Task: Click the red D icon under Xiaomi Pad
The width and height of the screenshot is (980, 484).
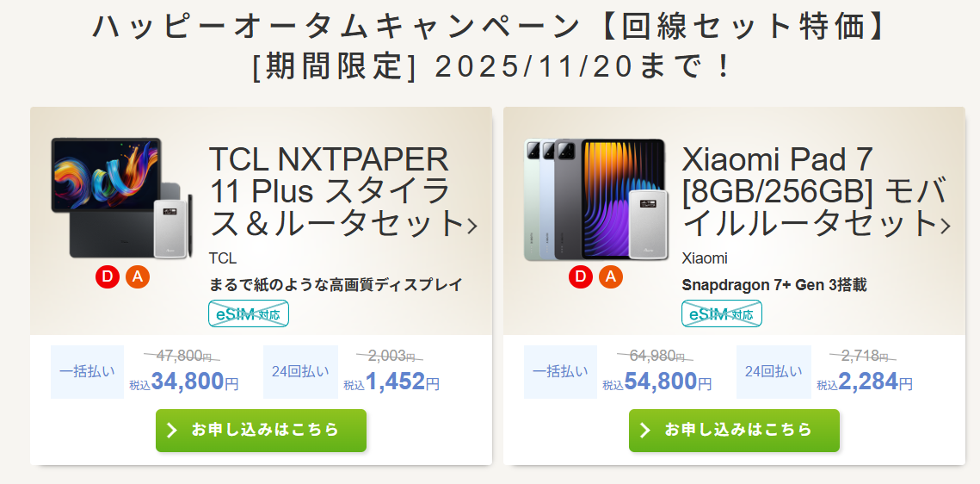Action: click(581, 277)
